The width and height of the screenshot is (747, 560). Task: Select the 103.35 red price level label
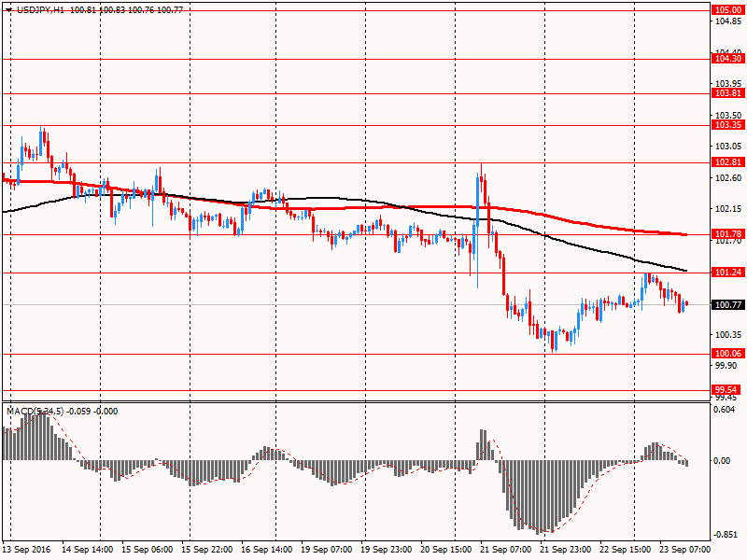click(x=728, y=125)
